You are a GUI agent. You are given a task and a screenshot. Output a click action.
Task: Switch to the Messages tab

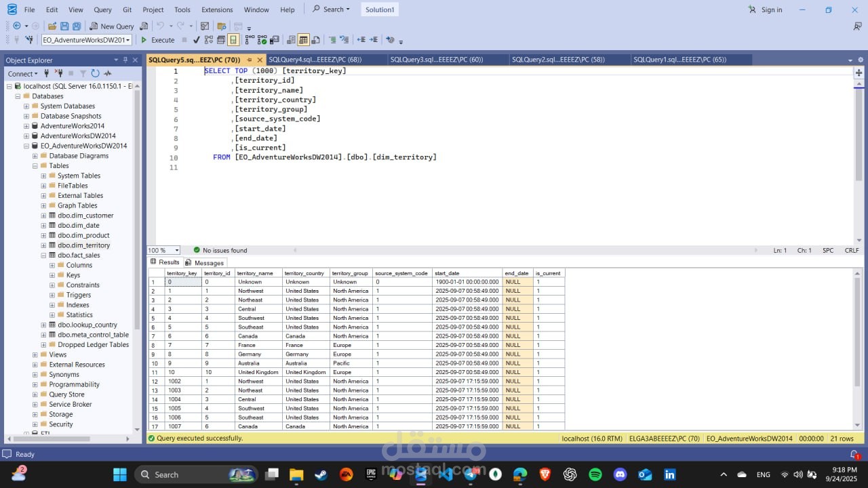tap(205, 262)
